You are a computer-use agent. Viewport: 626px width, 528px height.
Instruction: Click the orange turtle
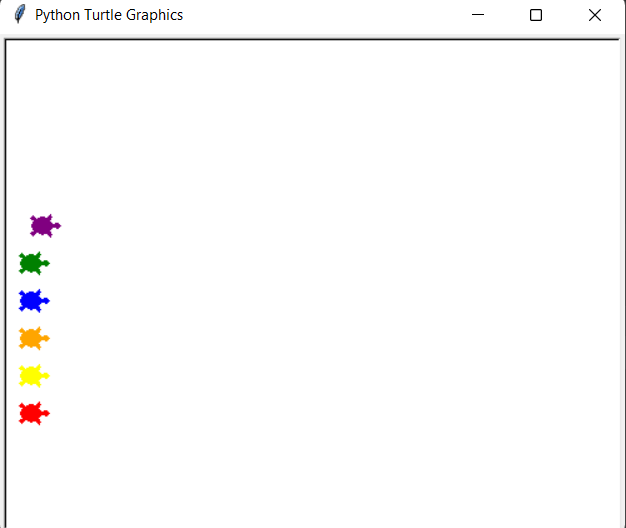(x=34, y=338)
